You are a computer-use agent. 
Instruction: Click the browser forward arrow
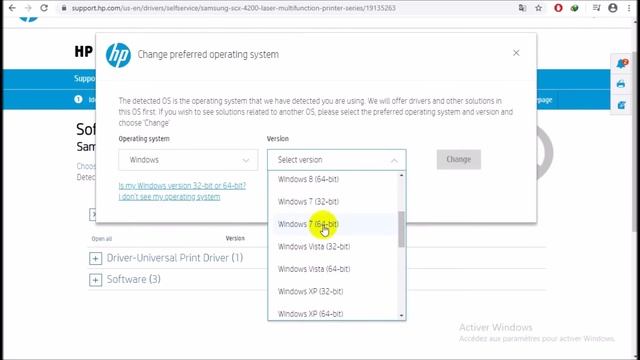click(28, 8)
